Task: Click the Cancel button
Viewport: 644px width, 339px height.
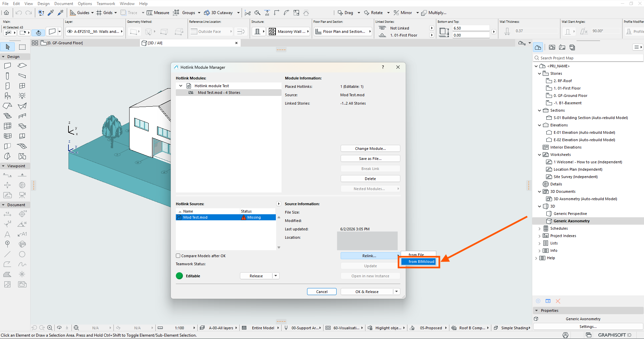Action: coord(321,292)
